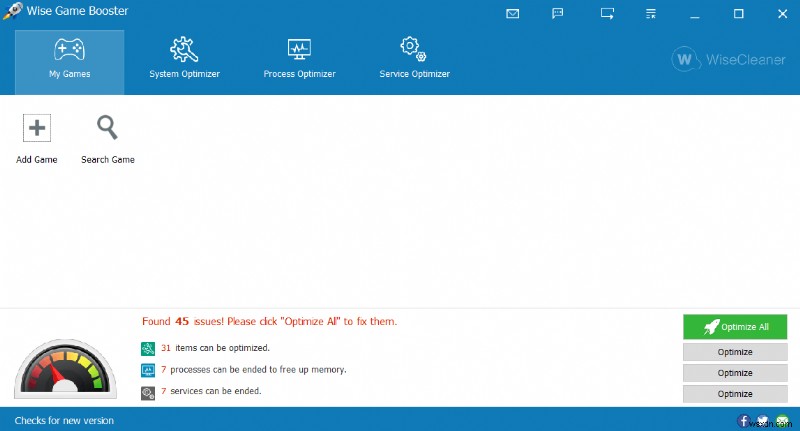800x431 pixels.
Task: Click '7 processes can be ended' text
Action: (254, 369)
